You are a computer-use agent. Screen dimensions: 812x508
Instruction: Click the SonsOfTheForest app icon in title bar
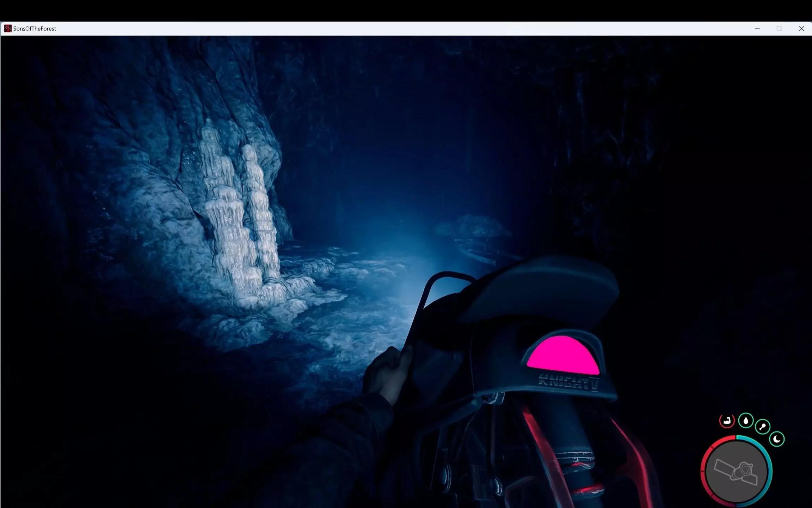point(8,29)
